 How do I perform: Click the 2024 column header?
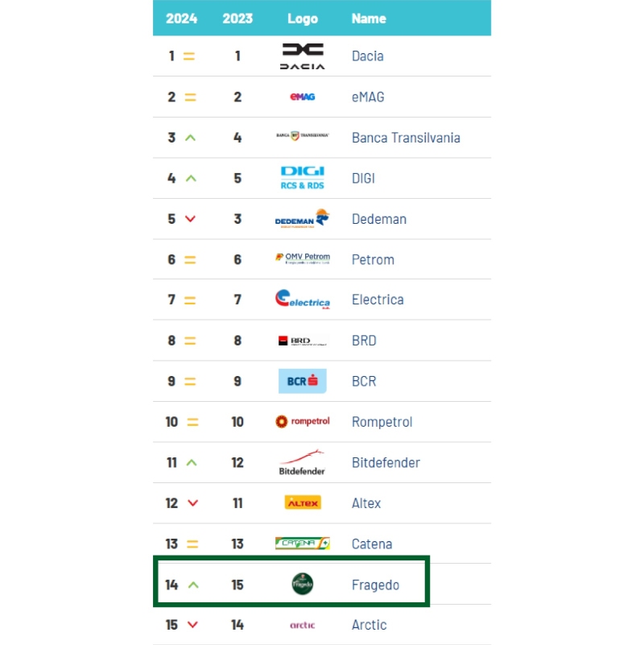tap(182, 19)
